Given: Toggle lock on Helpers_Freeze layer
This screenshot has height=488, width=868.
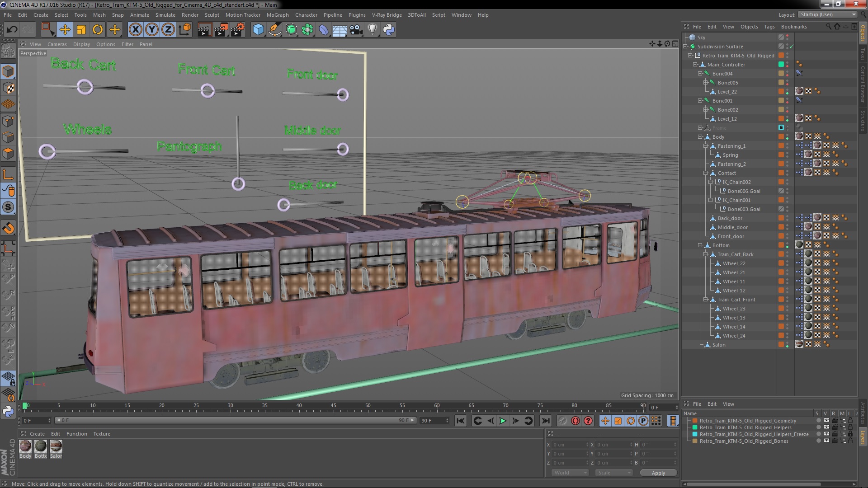Looking at the screenshot, I should click(850, 434).
